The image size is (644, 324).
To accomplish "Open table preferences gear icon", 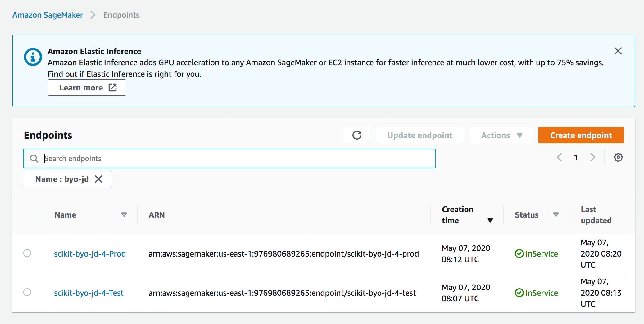I will [x=618, y=157].
